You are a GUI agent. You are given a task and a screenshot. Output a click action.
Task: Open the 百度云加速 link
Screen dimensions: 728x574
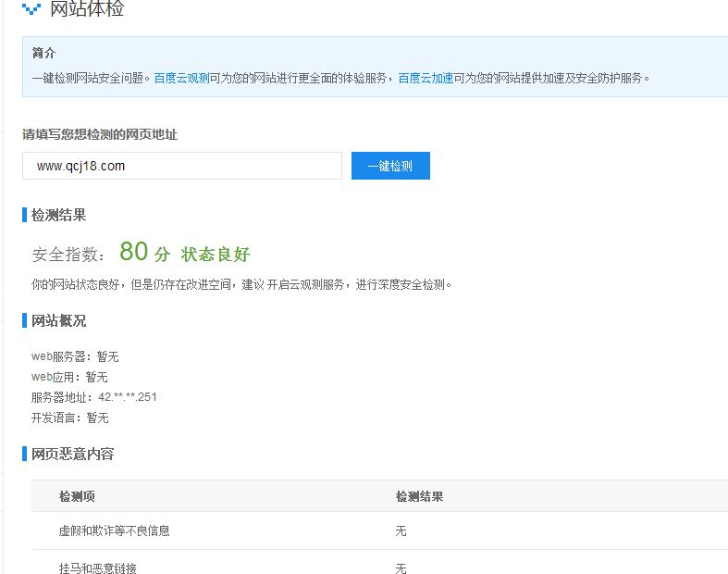click(426, 79)
